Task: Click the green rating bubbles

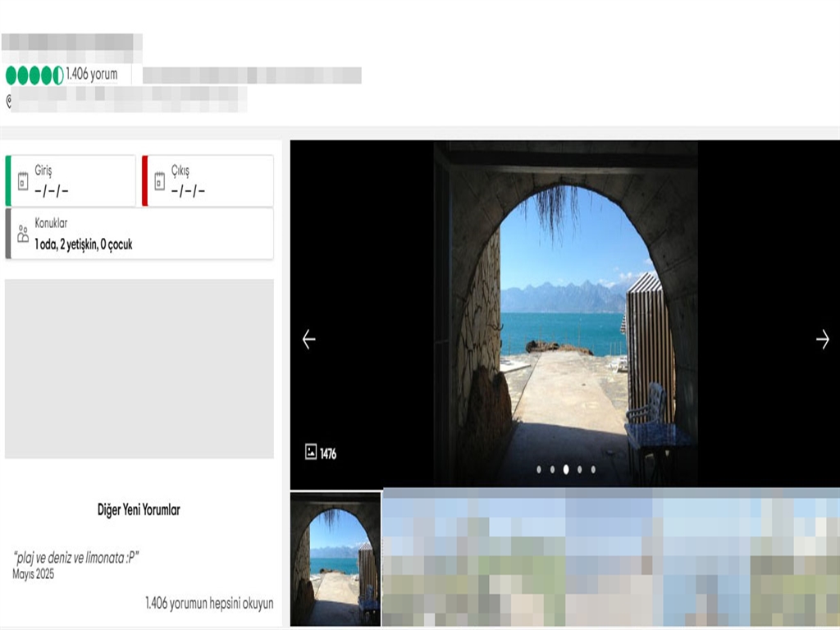Action: pyautogui.click(x=34, y=75)
